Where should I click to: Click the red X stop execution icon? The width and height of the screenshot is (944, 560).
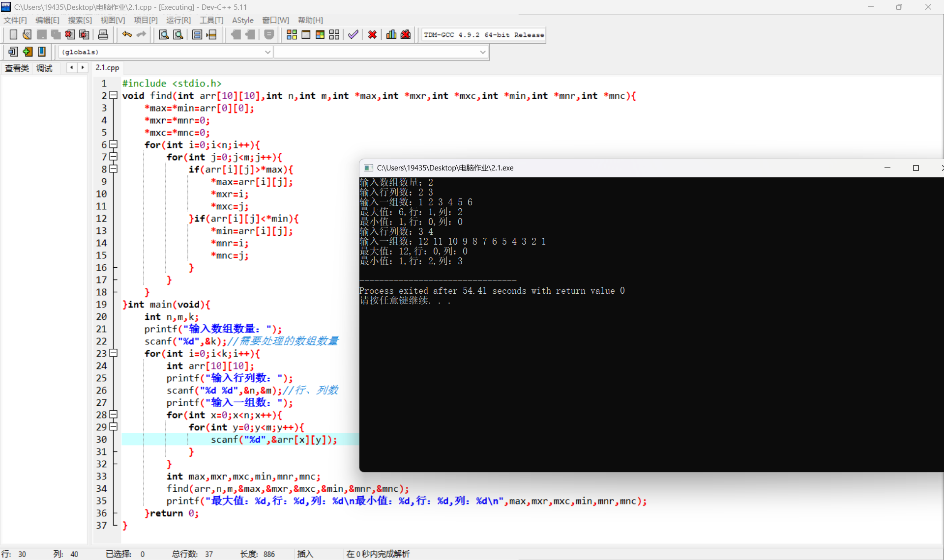[372, 34]
